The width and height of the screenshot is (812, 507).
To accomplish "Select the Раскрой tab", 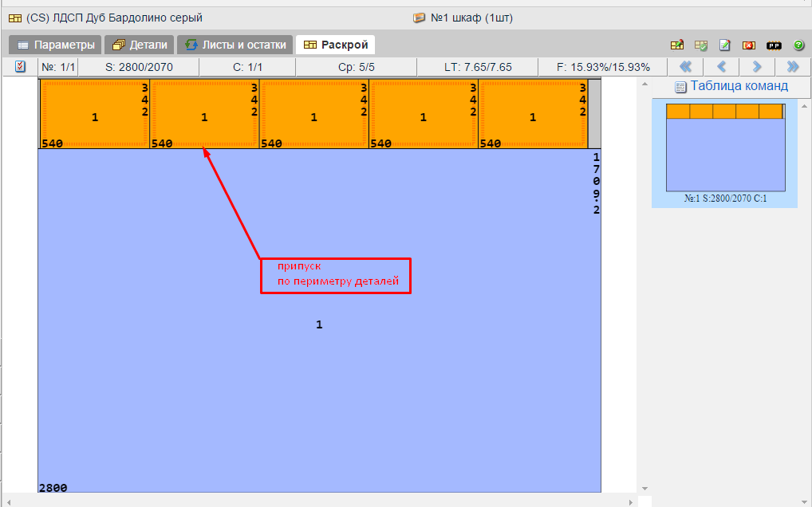I will pos(335,45).
